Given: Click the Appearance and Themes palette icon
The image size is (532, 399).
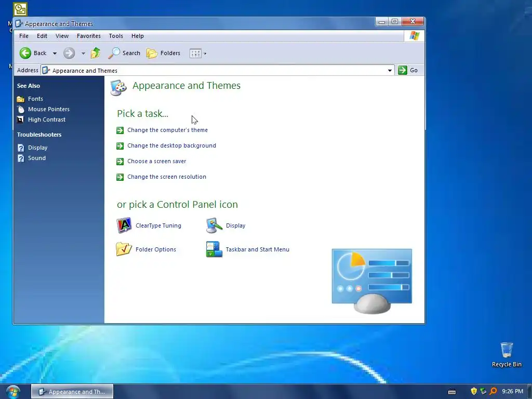Looking at the screenshot, I should pos(119,87).
